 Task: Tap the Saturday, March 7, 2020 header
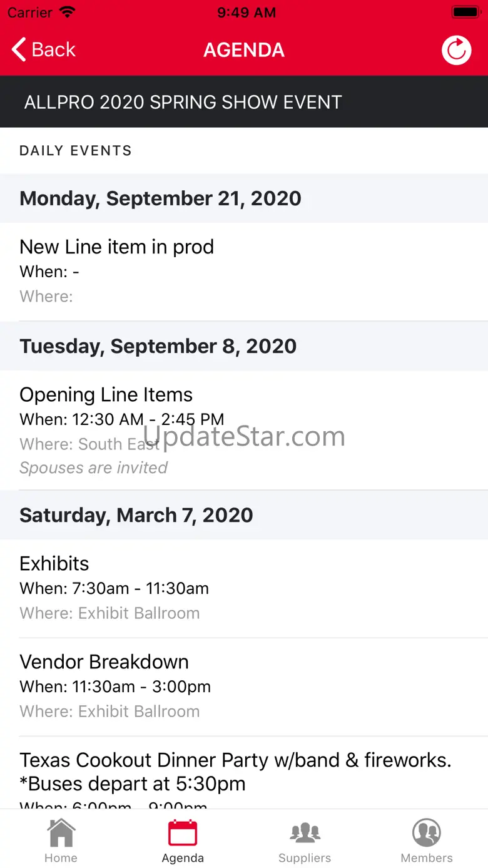coord(136,515)
